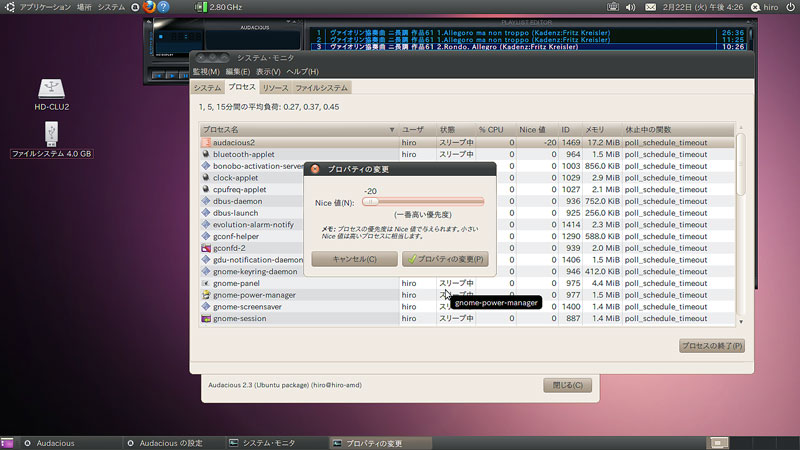Open the アプリケーション menu in top panel
Screen dimensions: 800x450
tap(42, 7)
